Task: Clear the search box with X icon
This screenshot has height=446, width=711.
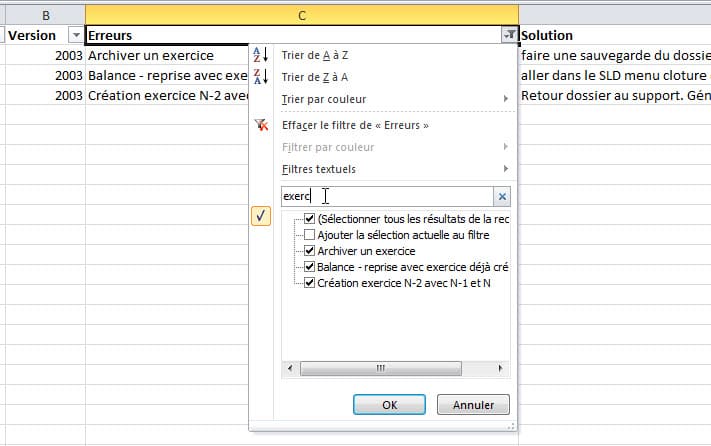Action: point(503,197)
